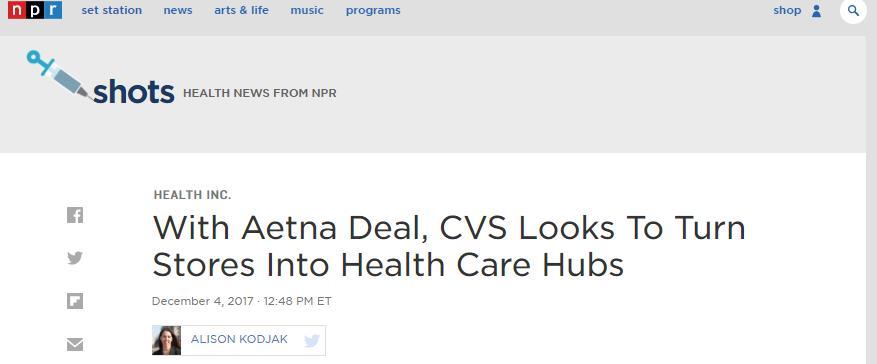Open the programs menu

coord(373,11)
